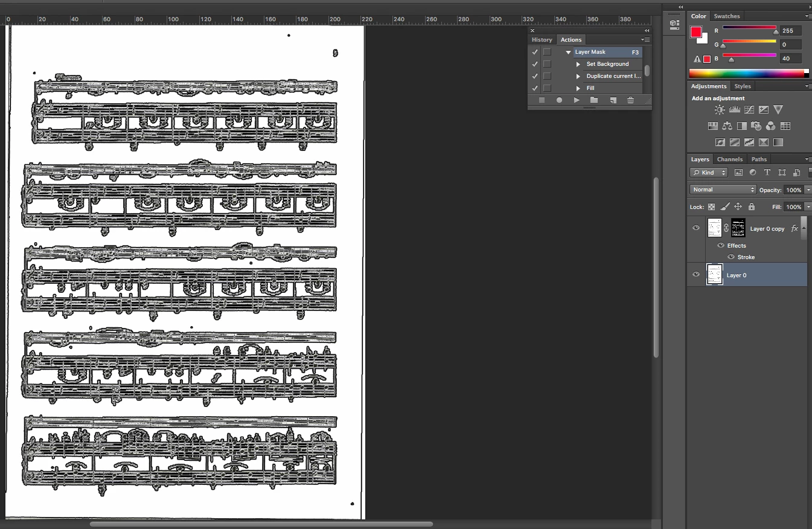Viewport: 812px width, 529px height.
Task: Add an Exposure adjustment
Action: click(764, 110)
